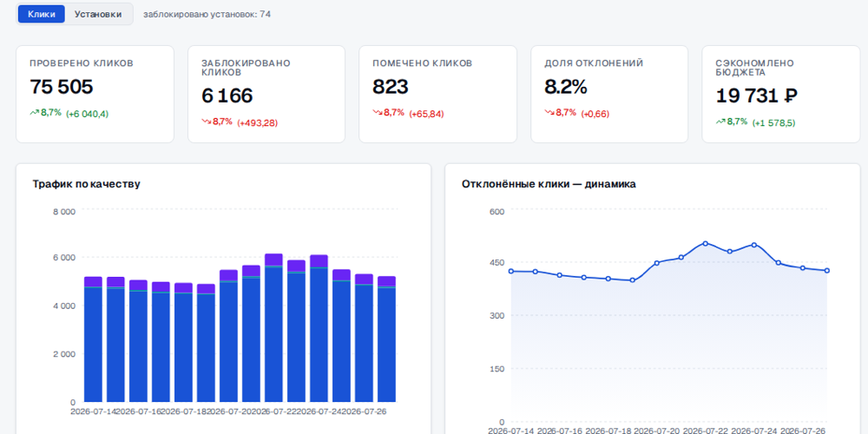The image size is (868, 434).
Task: Click the downward trend arrow in Помечено кликов
Action: point(378,112)
